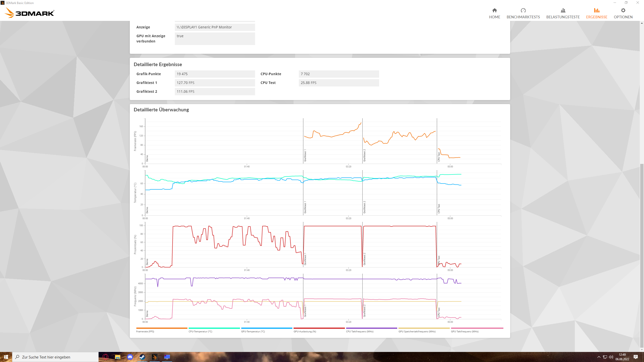The image size is (644, 362).
Task: Toggle Framerate (FPS) legend series
Action: [145, 331]
